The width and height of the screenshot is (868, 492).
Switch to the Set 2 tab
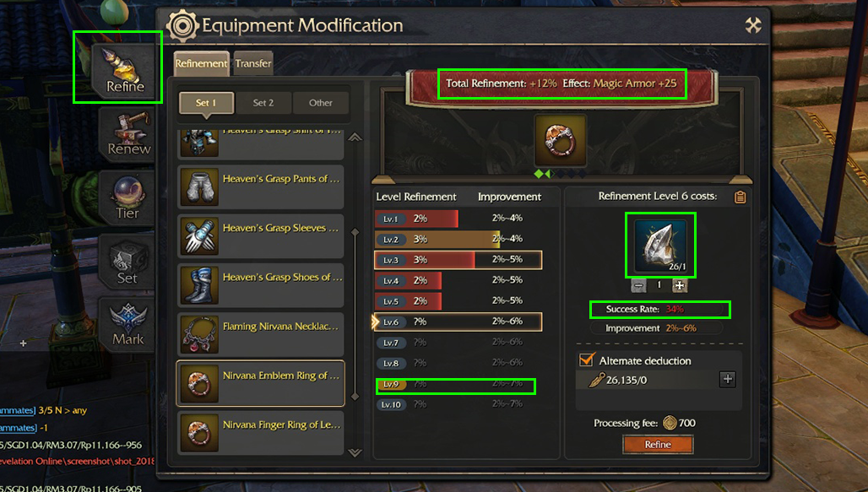point(263,103)
